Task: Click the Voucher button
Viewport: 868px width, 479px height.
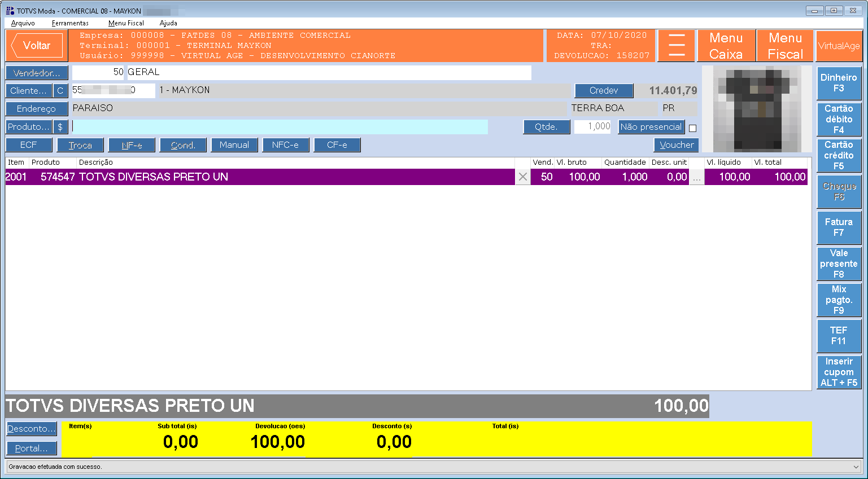Action: 677,145
